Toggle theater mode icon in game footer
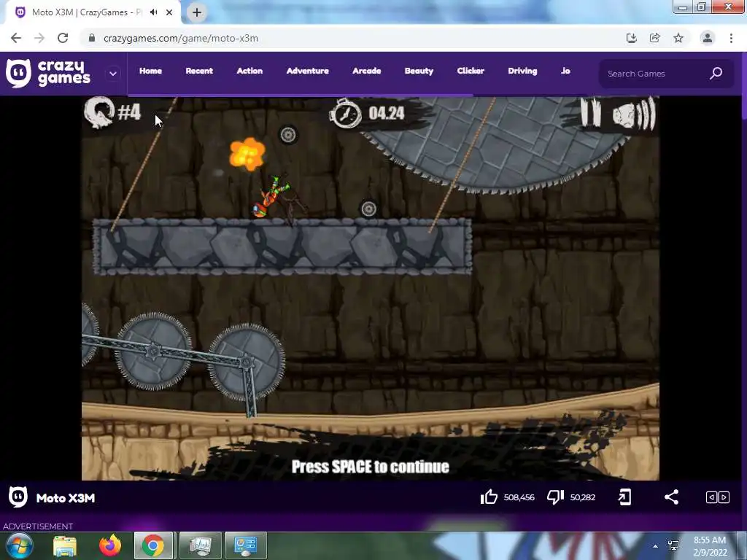The height and width of the screenshot is (560, 747). pyautogui.click(x=718, y=497)
